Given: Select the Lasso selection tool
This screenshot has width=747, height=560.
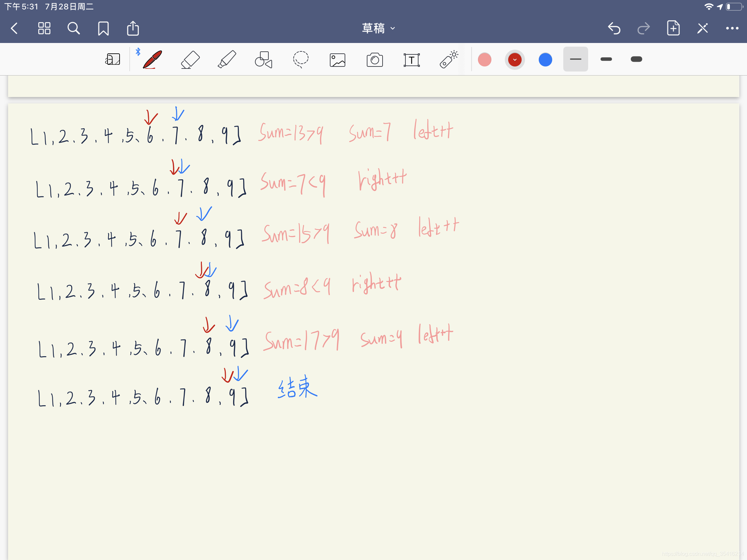Looking at the screenshot, I should tap(300, 60).
